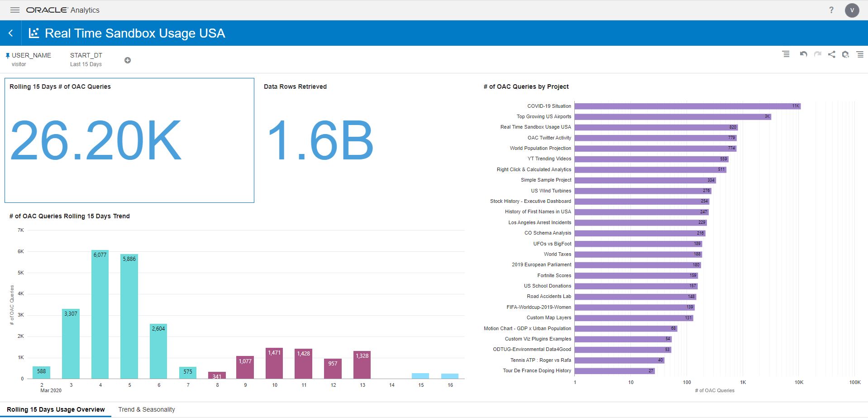Open the hamburger navigation menu
868x418 pixels.
[15, 10]
